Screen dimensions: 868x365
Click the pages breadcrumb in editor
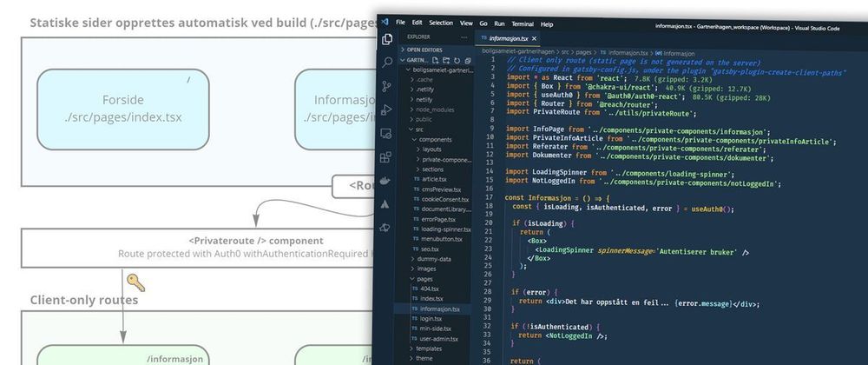click(x=584, y=52)
